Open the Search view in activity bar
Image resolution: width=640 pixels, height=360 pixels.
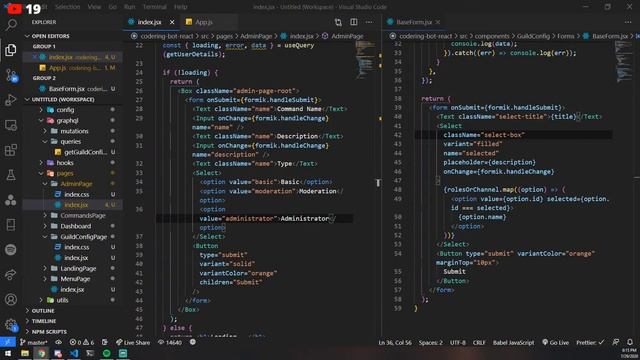click(x=11, y=25)
